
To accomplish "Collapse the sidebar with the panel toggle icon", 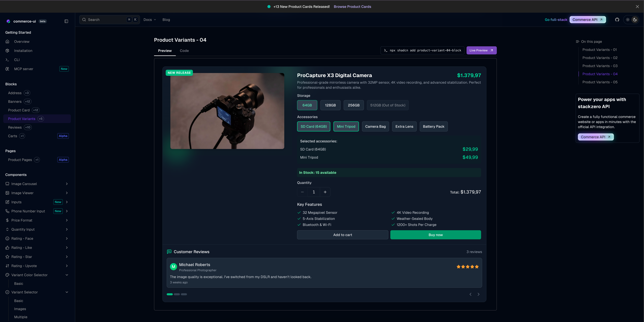I will pos(66,21).
